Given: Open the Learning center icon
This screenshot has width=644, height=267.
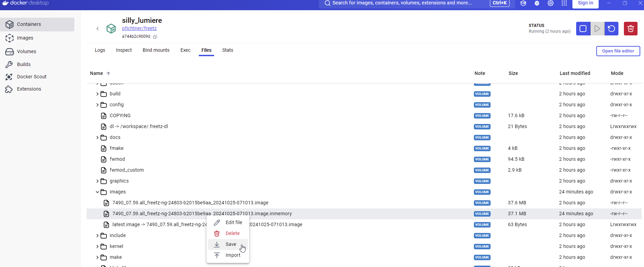Looking at the screenshot, I should click(523, 3).
